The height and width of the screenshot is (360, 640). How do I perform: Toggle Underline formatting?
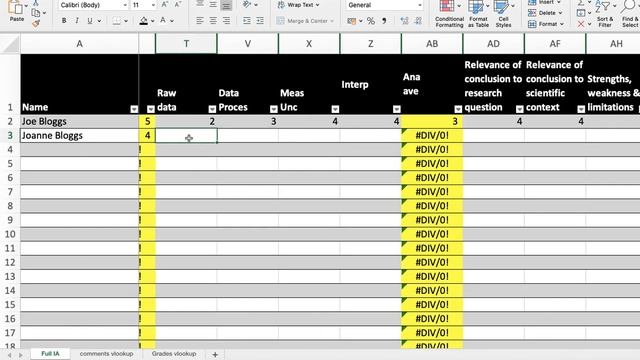pyautogui.click(x=89, y=20)
